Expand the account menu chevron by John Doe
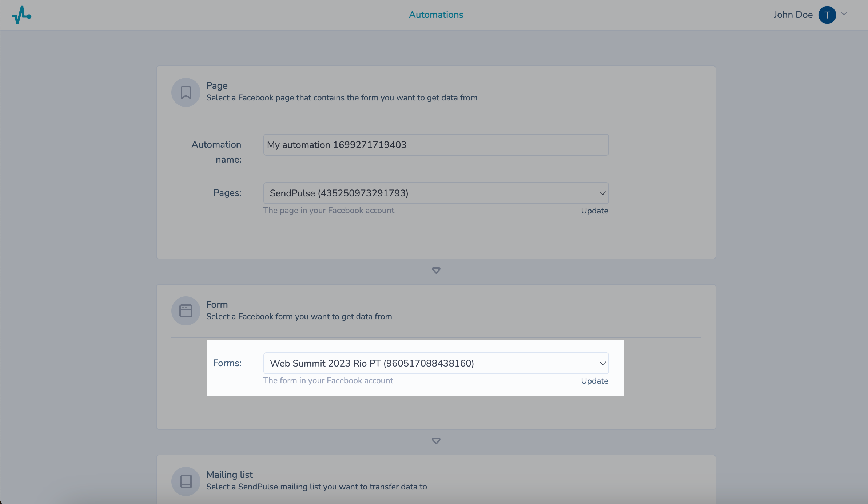The height and width of the screenshot is (504, 868). coord(844,14)
